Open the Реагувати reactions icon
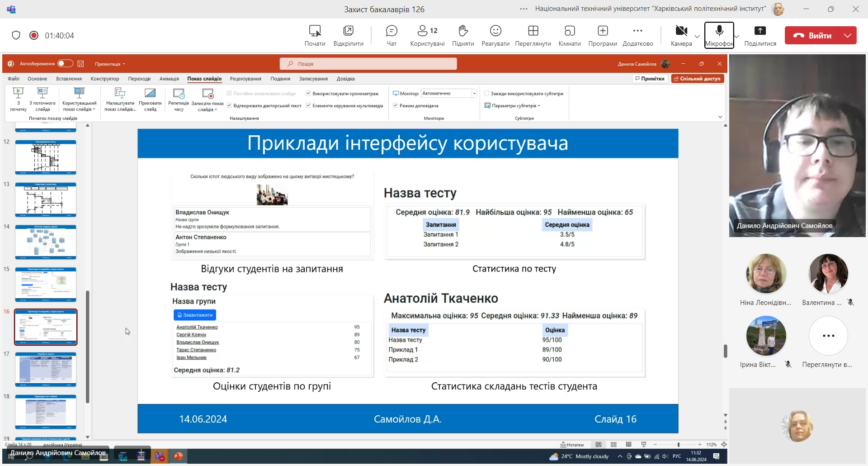Viewport: 868px width, 466px height. coord(495,35)
